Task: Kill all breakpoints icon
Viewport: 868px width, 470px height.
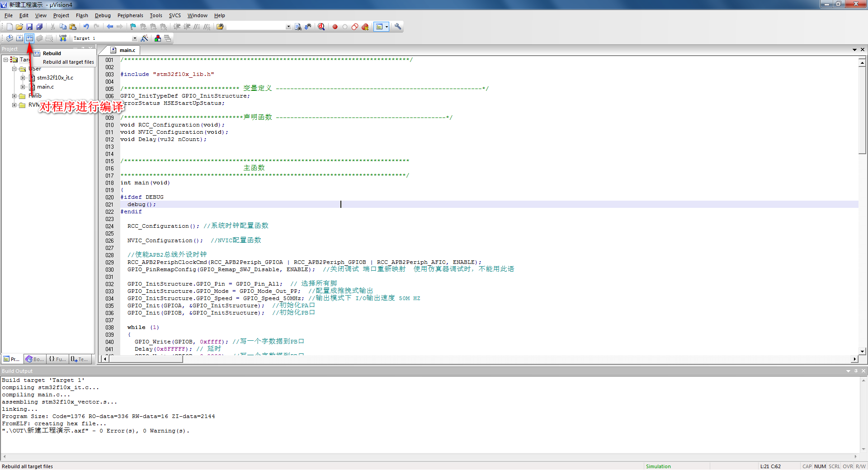Action: [365, 27]
